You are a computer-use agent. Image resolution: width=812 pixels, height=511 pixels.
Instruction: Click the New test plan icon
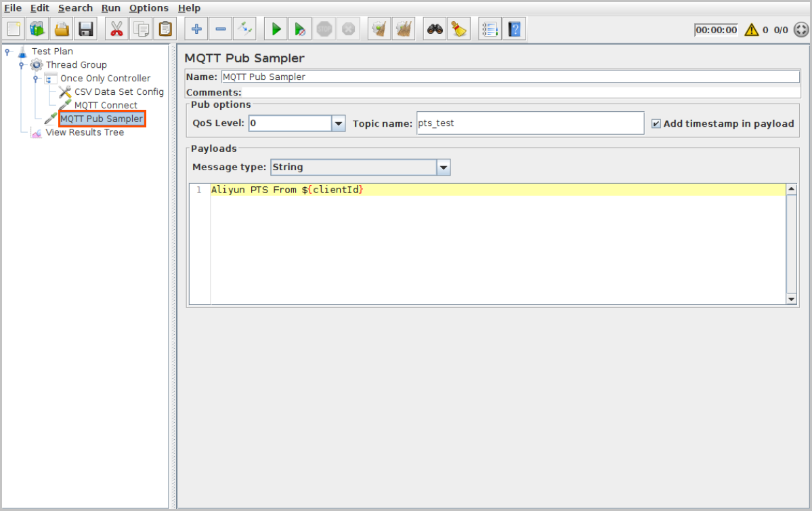pyautogui.click(x=14, y=29)
